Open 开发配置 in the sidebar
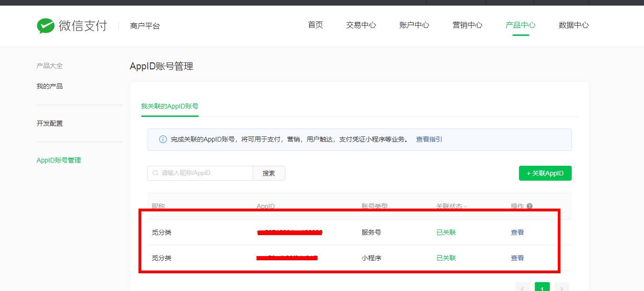The width and height of the screenshot is (644, 291). (x=49, y=123)
